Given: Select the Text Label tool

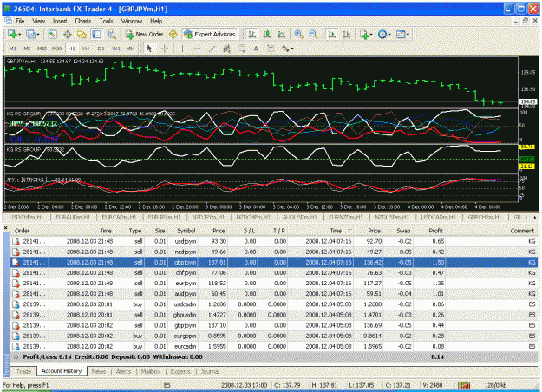Looking at the screenshot, I should (271, 49).
